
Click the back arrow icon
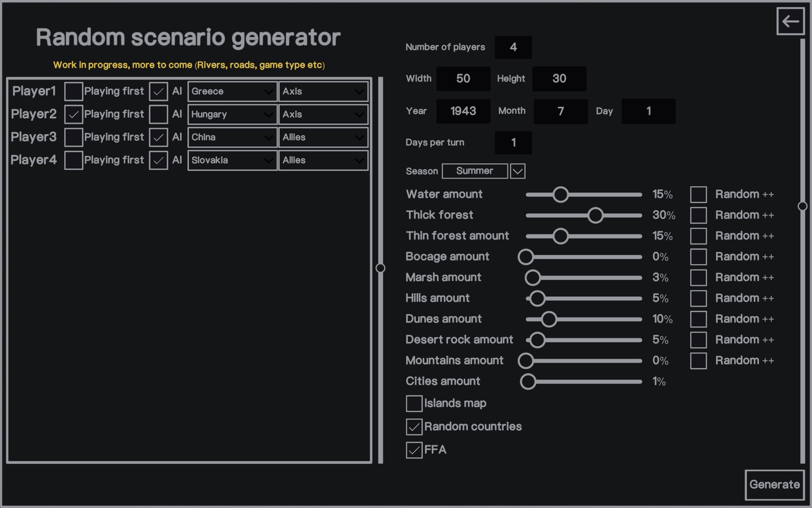790,21
